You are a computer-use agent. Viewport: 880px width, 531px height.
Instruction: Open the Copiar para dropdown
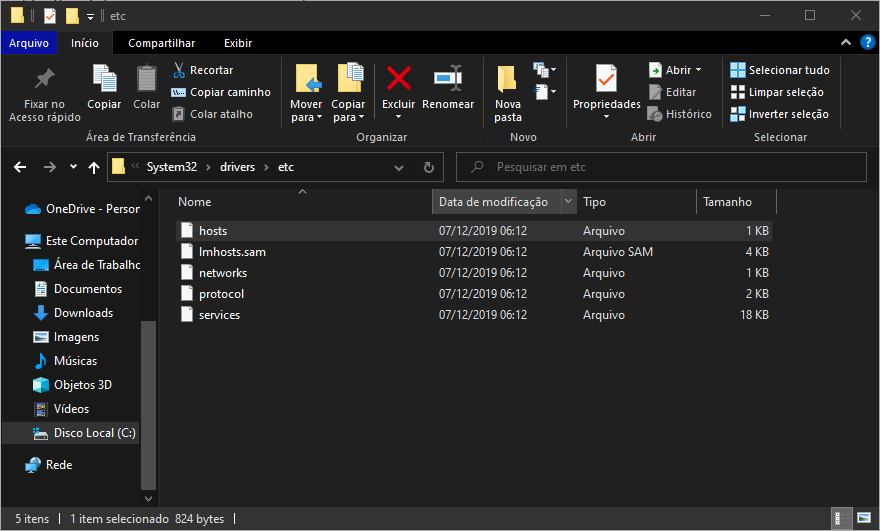point(348,111)
